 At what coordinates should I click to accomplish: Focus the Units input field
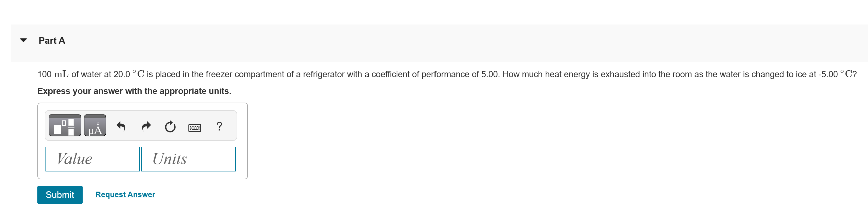coord(188,159)
